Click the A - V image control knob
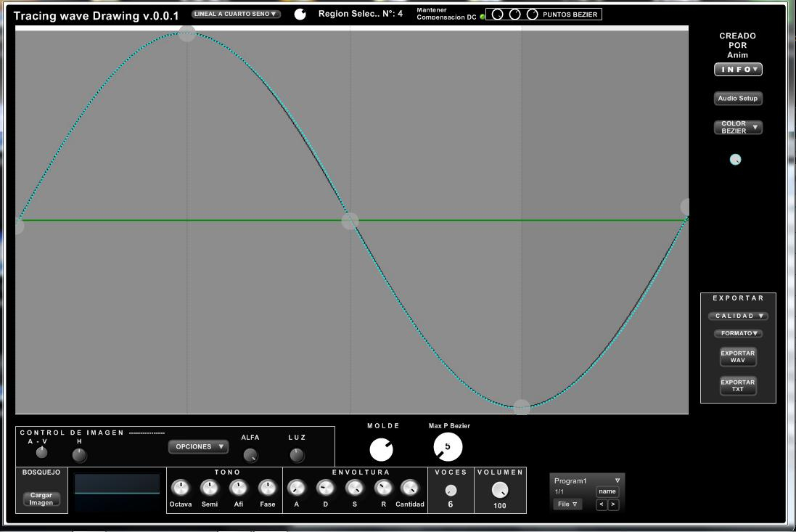The height and width of the screenshot is (532, 796). click(41, 451)
